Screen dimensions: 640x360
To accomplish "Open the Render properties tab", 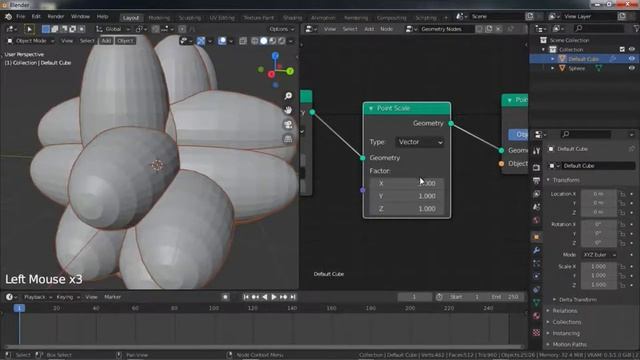I will pyautogui.click(x=536, y=167).
